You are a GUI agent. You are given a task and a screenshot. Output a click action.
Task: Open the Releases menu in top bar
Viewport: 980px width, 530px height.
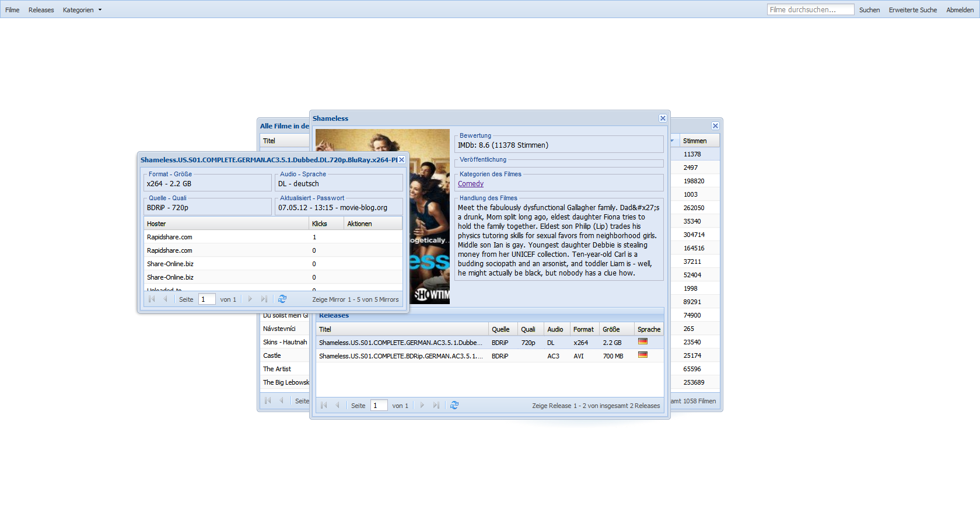(x=41, y=10)
